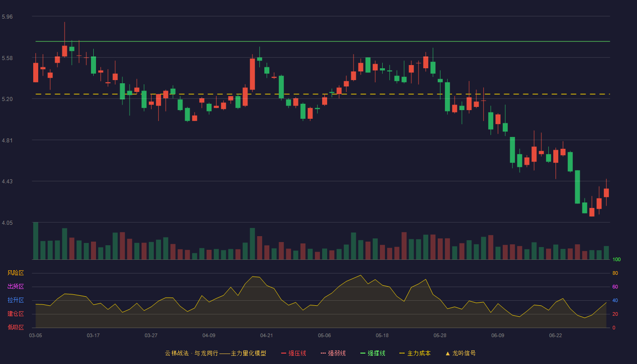Toggle the 强撑线 legend series
Viewport: 637px width, 364px height.
(373, 353)
